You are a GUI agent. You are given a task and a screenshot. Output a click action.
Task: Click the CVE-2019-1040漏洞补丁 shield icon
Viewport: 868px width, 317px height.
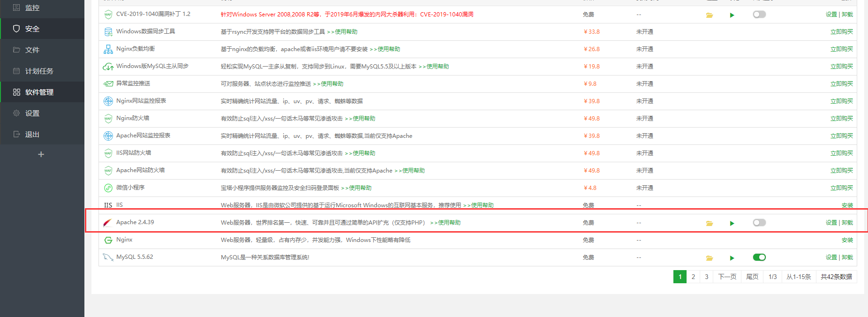coord(108,15)
